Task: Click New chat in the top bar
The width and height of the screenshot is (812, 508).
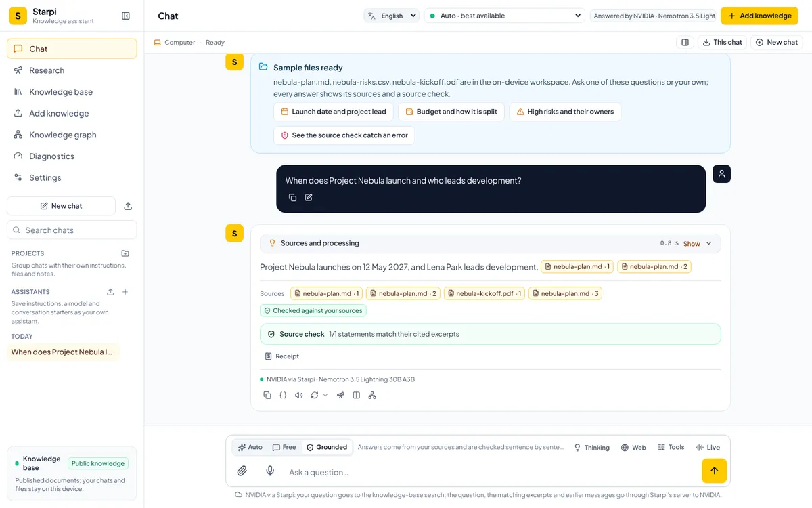Action: click(777, 42)
